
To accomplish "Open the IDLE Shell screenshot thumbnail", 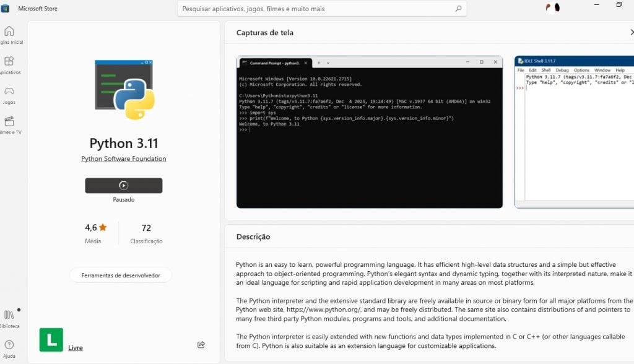I will coord(574,132).
